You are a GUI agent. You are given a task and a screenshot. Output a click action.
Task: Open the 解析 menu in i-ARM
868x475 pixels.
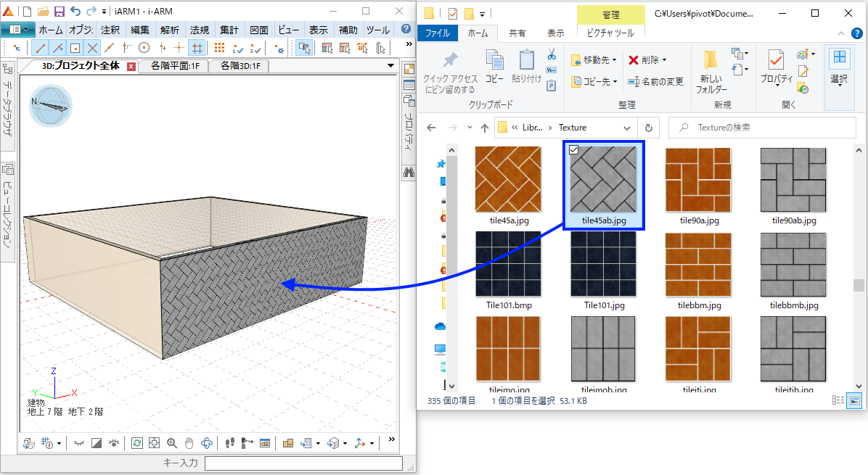tap(170, 30)
